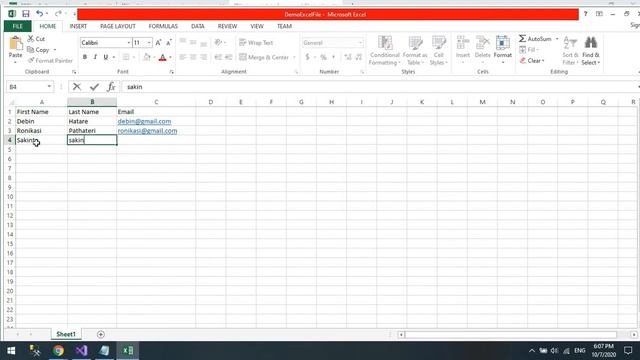
Task: Apply red font color swatch
Action: (x=162, y=57)
